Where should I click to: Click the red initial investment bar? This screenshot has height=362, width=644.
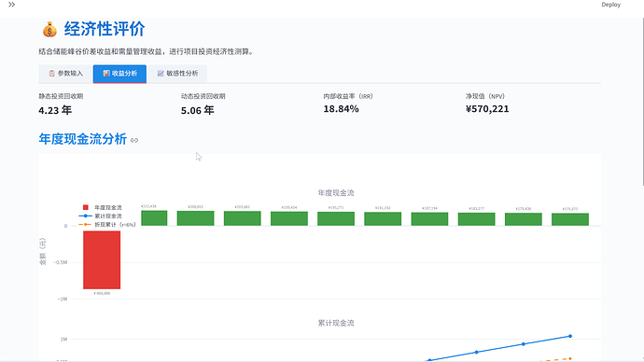click(102, 259)
